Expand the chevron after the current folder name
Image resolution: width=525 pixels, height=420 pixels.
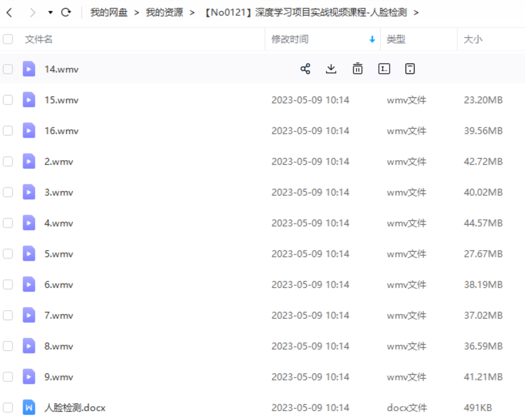[416, 12]
